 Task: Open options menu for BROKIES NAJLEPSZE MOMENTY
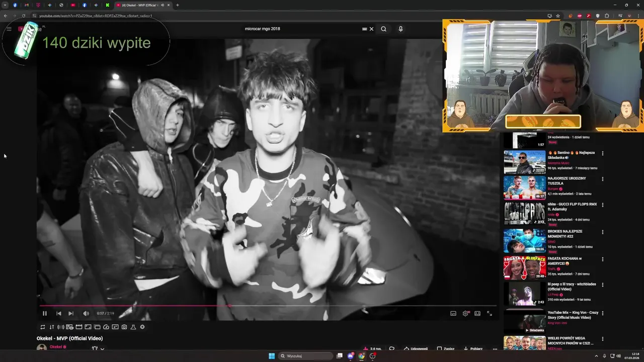[x=602, y=232]
